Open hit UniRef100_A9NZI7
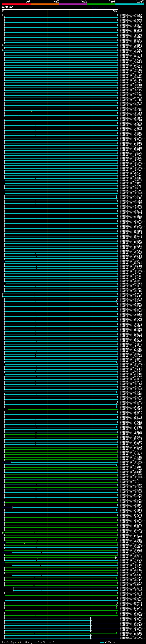This screenshot has height=644, width=146. (131, 25)
